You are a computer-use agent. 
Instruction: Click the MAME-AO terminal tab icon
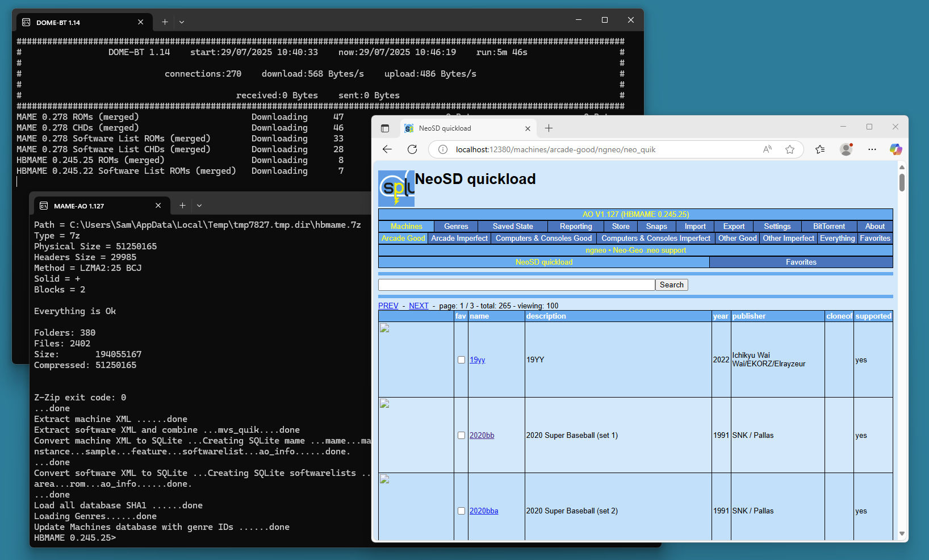44,206
